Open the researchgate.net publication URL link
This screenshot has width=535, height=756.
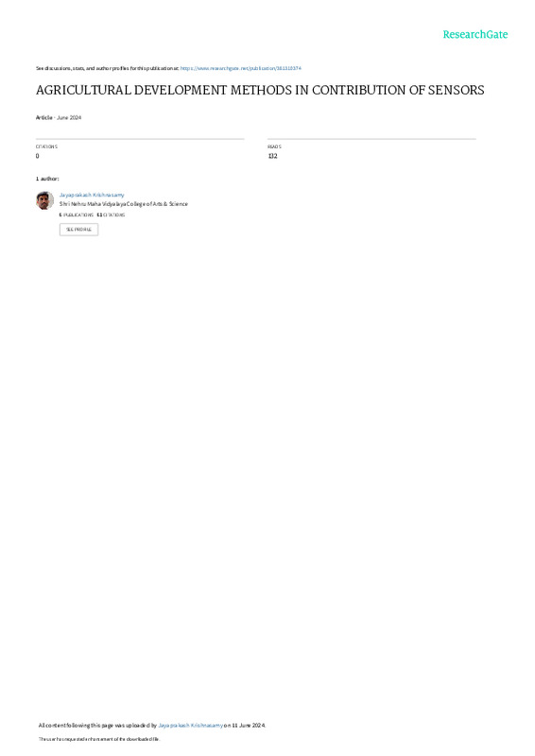[241, 68]
